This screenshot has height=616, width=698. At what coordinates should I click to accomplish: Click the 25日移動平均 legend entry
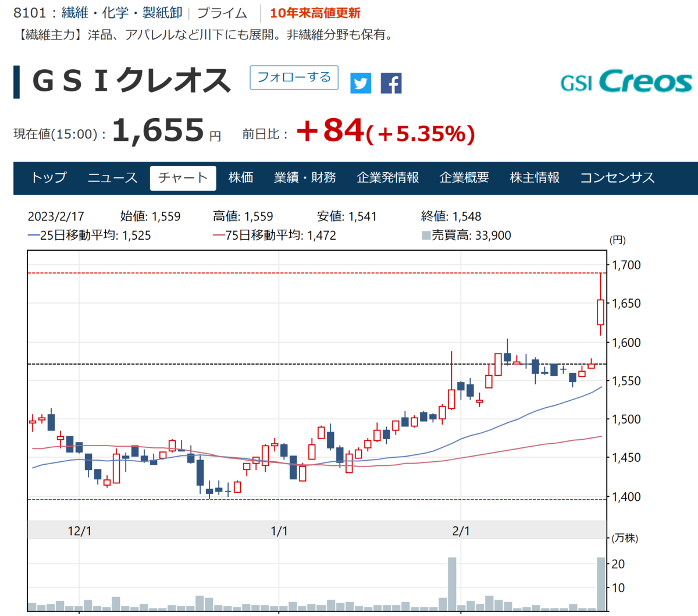(90, 236)
